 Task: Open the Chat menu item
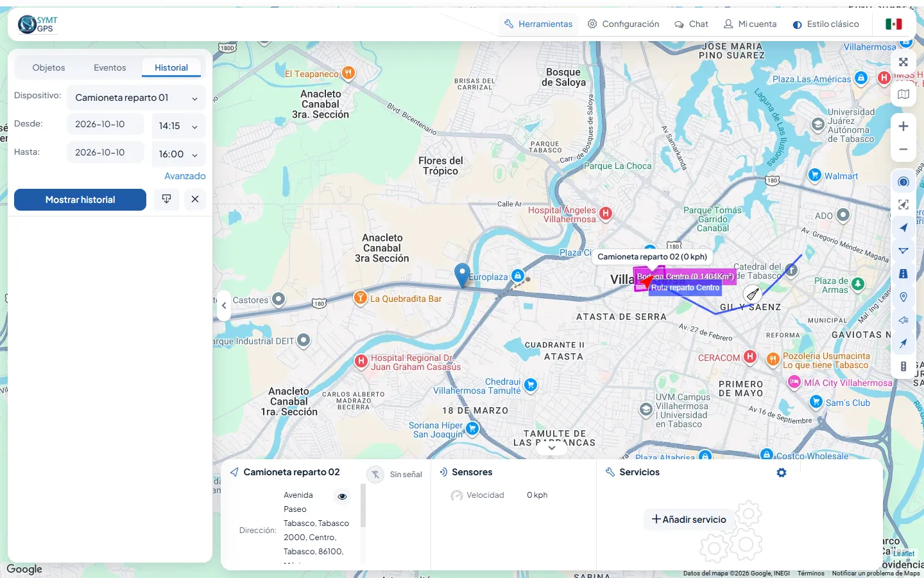click(x=691, y=24)
